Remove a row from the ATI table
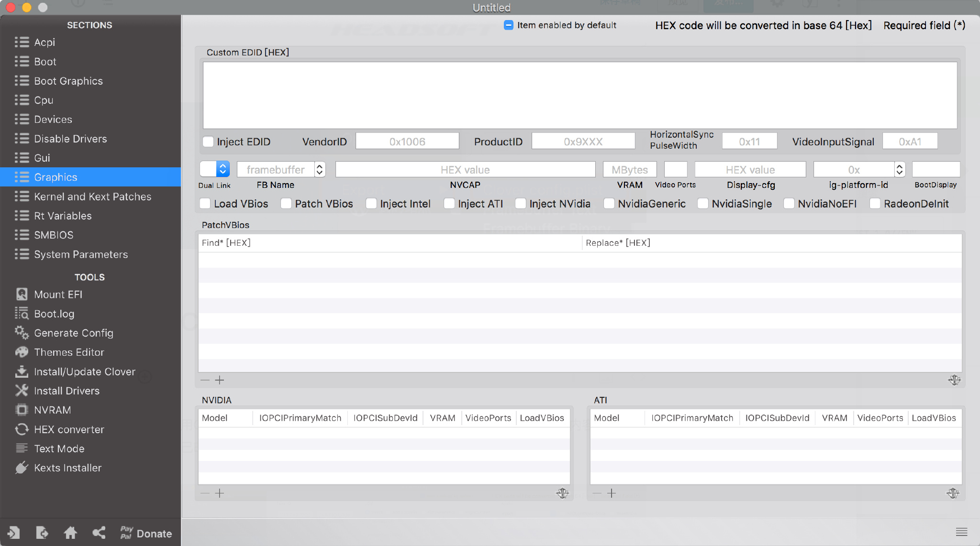 (597, 493)
